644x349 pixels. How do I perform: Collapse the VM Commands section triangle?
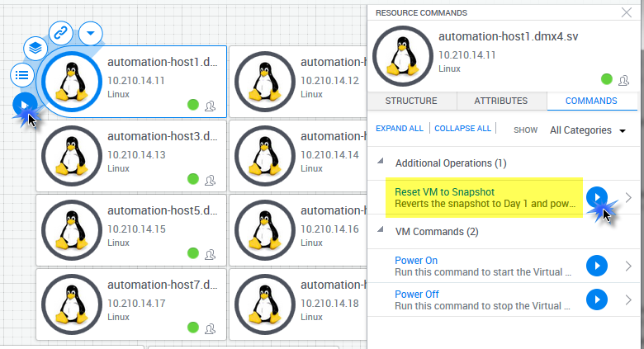click(381, 229)
